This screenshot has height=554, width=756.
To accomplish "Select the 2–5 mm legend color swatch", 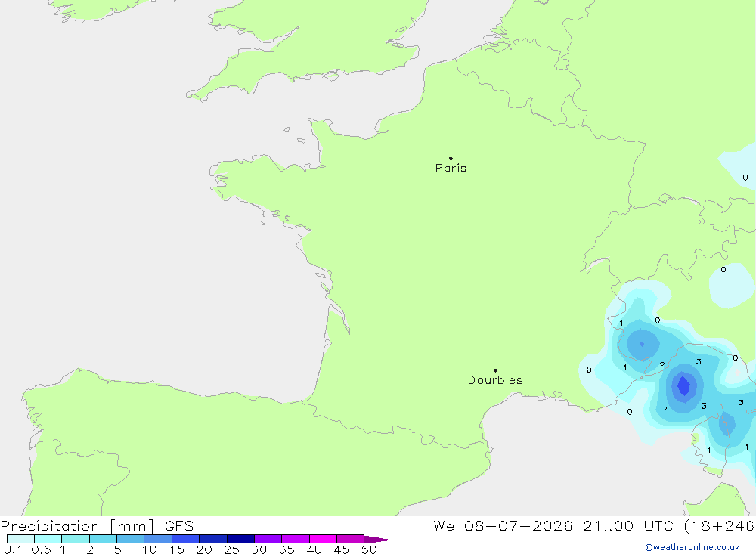I will pos(103,539).
